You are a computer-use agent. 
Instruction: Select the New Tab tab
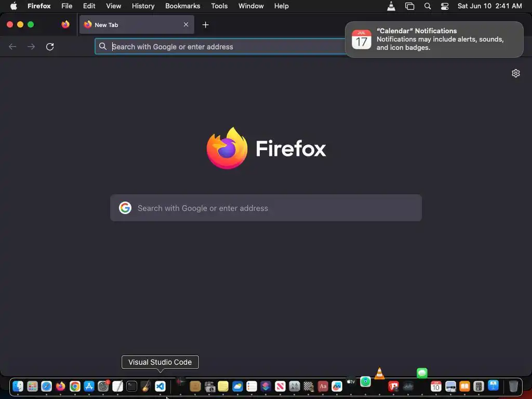tap(137, 24)
